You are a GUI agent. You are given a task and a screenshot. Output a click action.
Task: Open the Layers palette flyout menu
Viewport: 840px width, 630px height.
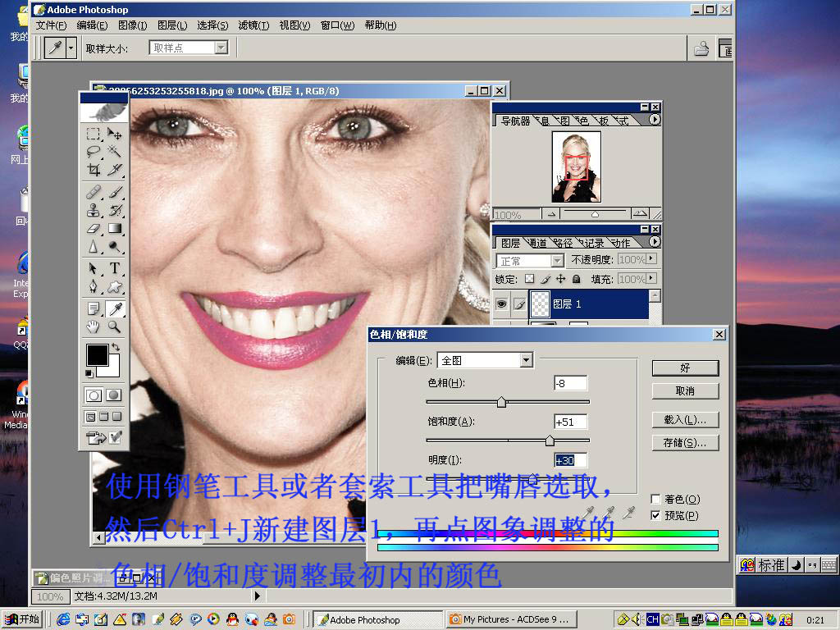(x=655, y=242)
